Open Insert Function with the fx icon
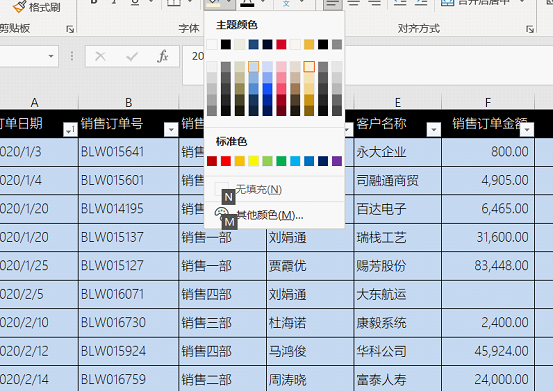553x391 pixels. coord(163,56)
